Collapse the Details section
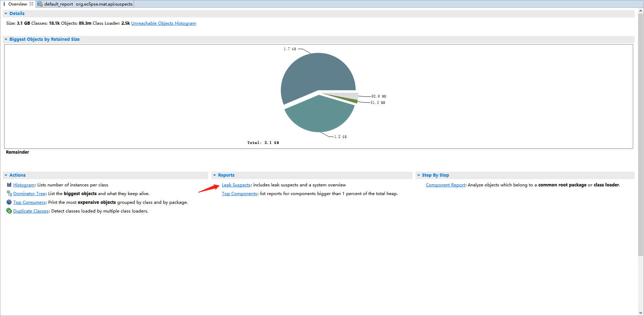644x316 pixels. coord(6,14)
